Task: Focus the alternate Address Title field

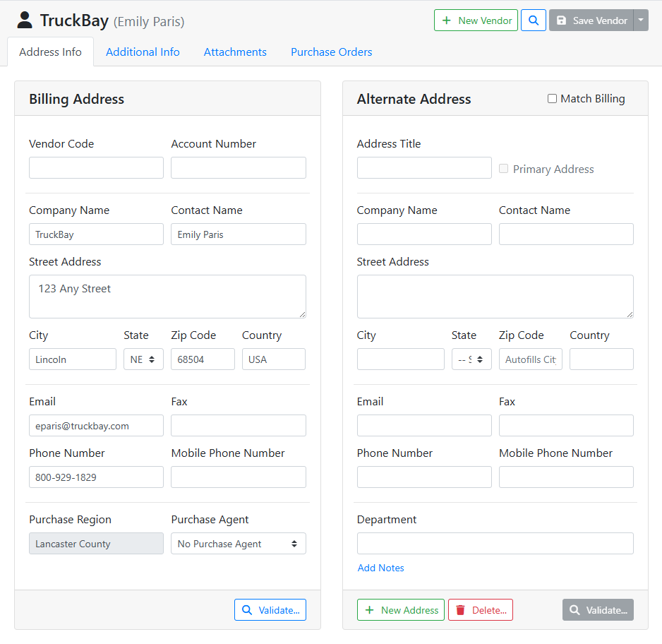Action: tap(424, 168)
